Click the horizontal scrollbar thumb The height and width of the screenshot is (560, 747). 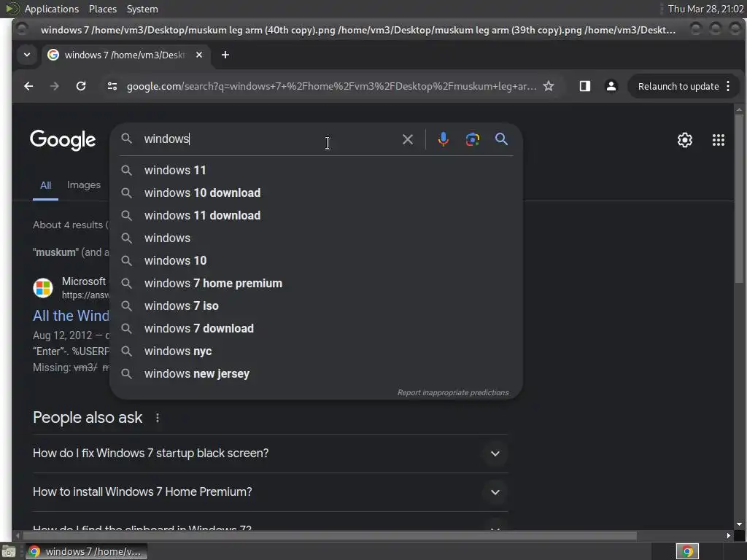tap(329, 536)
